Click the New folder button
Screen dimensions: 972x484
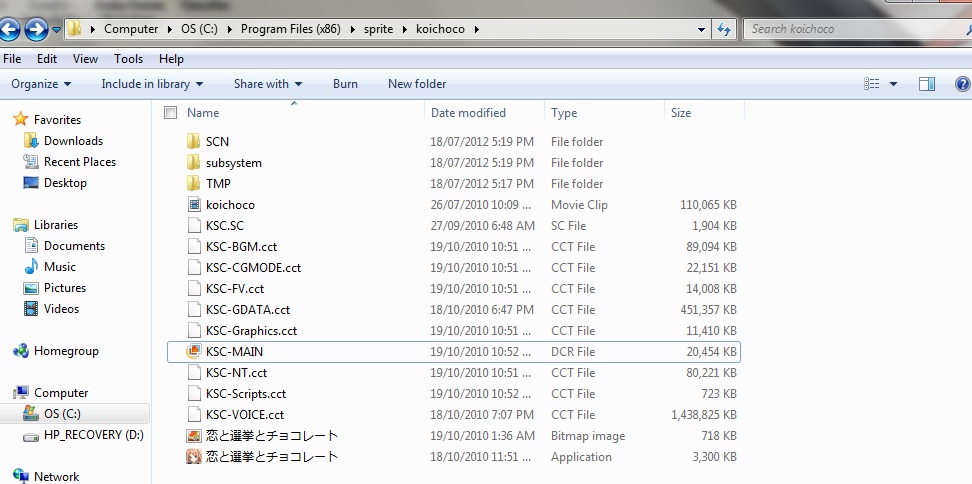(x=417, y=84)
